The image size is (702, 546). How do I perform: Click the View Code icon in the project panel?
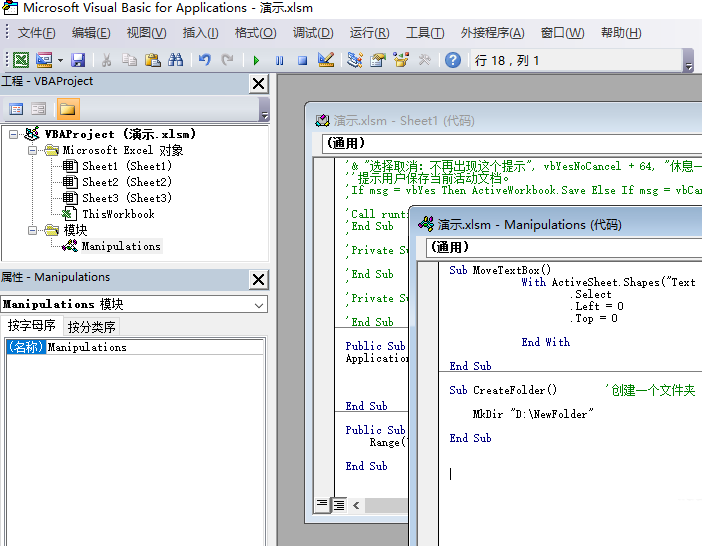coord(16,109)
